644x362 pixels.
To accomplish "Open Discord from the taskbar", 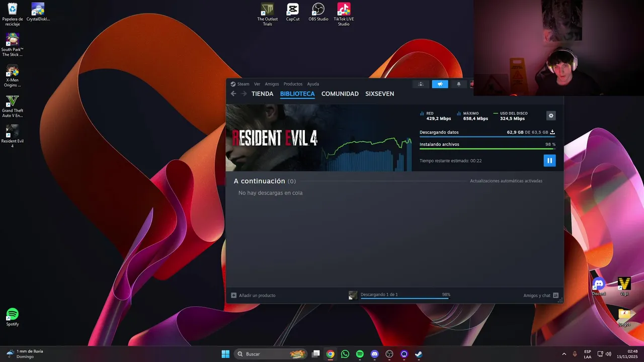I will point(374,354).
